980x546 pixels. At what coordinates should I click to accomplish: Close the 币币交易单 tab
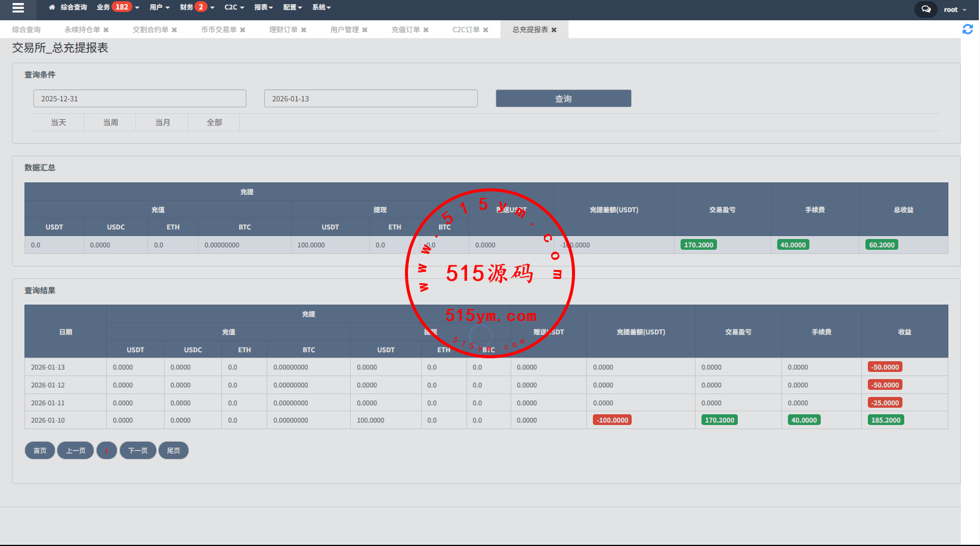[x=243, y=30]
